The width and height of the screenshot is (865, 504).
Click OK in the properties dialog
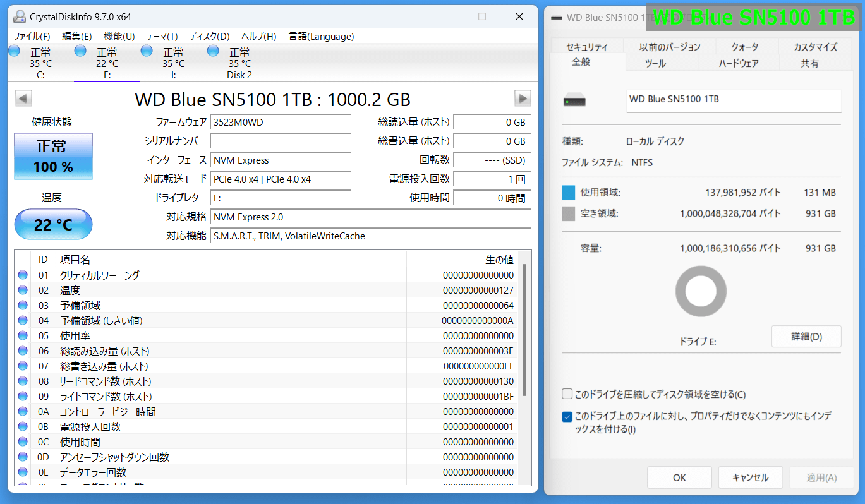tap(679, 477)
